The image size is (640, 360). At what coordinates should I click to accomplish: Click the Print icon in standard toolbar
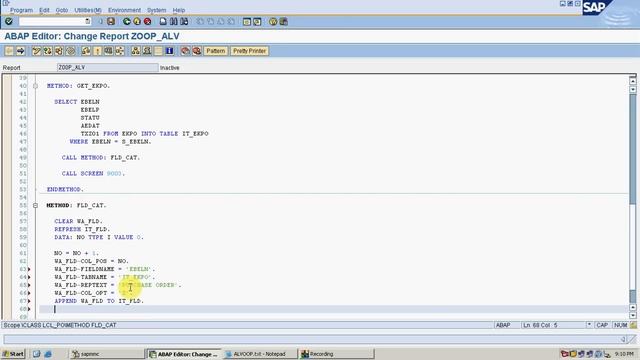(163, 21)
